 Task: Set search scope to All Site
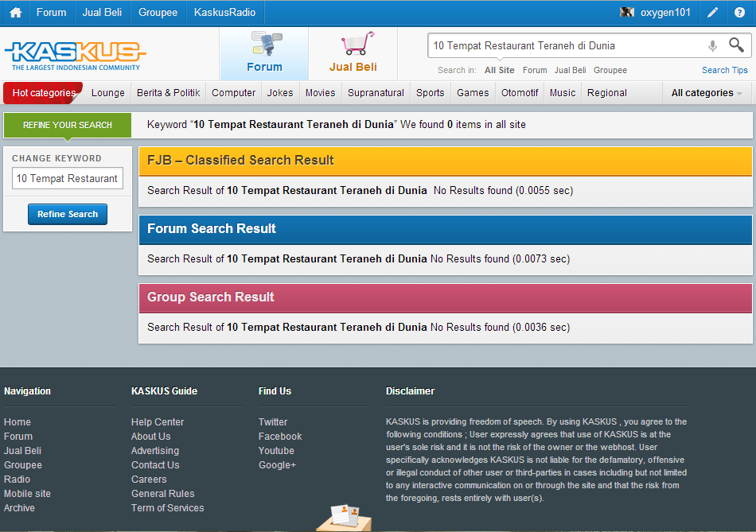[500, 70]
